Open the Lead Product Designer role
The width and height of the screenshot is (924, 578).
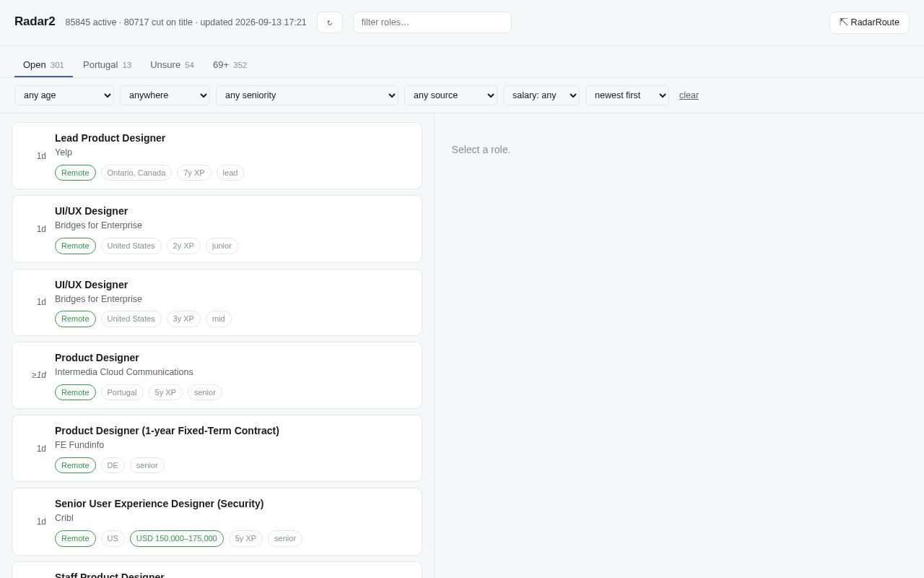(x=217, y=156)
